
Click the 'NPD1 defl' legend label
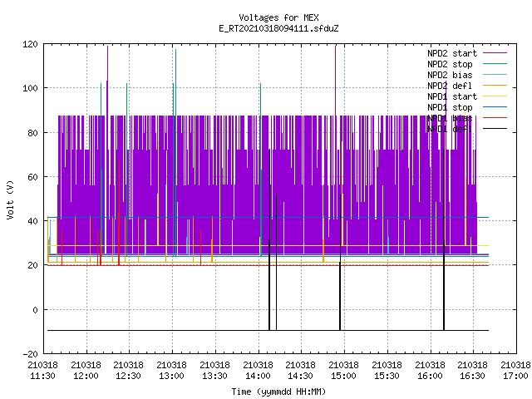(x=450, y=130)
